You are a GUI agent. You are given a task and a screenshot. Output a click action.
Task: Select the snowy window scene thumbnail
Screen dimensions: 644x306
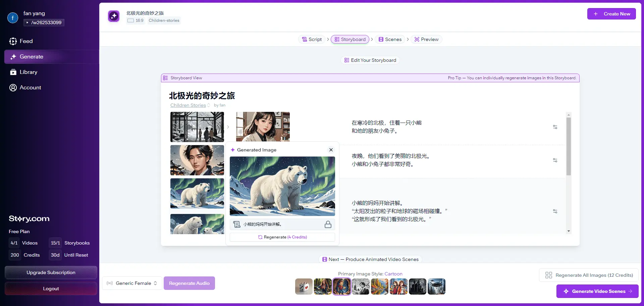pos(197,127)
